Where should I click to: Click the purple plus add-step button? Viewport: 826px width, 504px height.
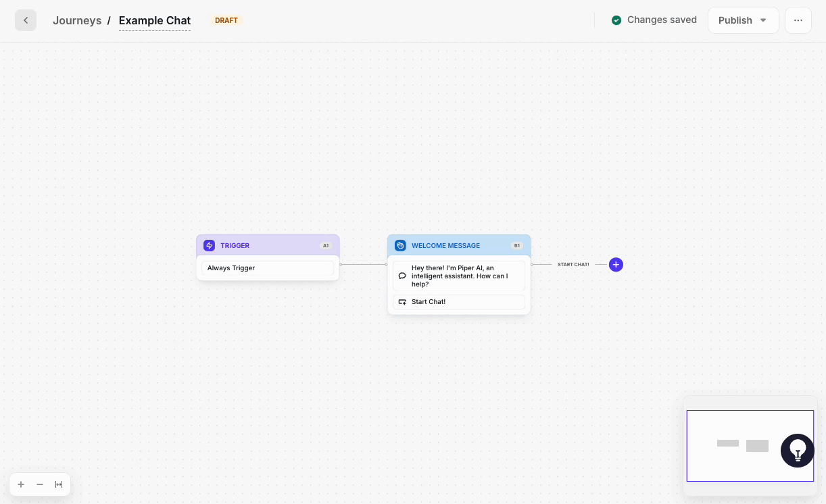(616, 265)
